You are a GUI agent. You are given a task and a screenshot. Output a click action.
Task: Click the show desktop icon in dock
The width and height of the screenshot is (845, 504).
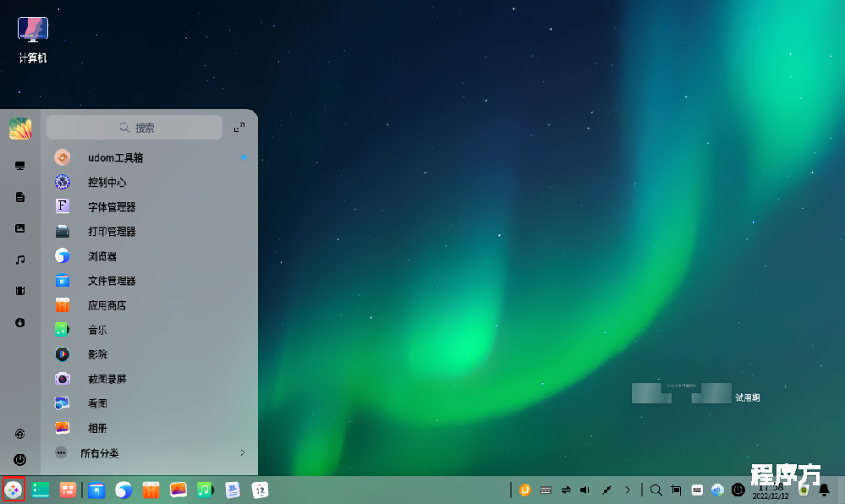point(41,490)
